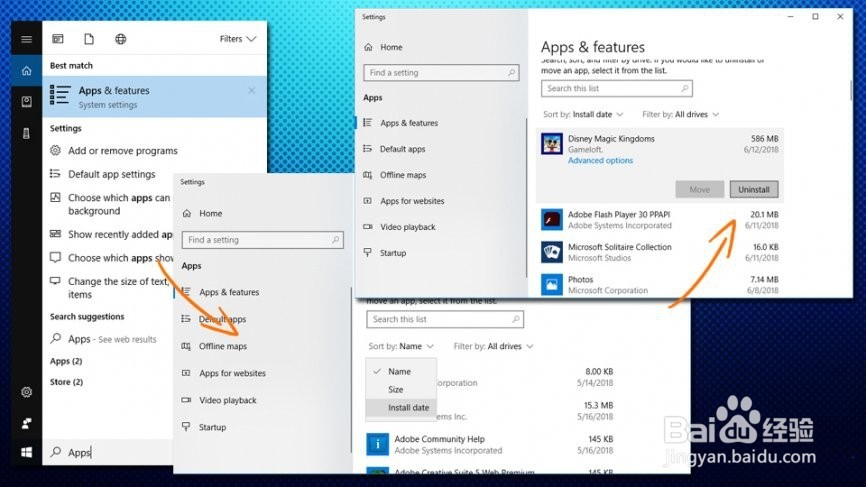Open Video playback in middle Settings window
Image resolution: width=866 pixels, height=487 pixels.
[228, 400]
